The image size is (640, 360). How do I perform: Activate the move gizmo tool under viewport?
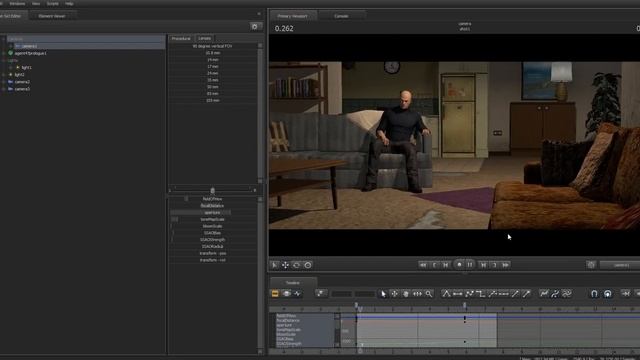click(x=285, y=265)
